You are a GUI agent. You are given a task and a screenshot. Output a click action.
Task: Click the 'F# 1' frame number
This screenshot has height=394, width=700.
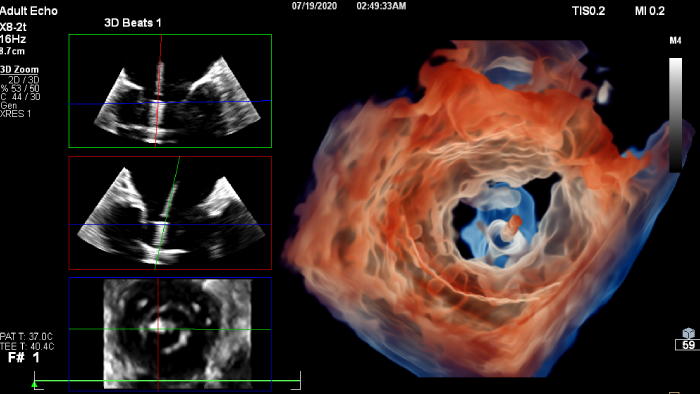pos(24,357)
